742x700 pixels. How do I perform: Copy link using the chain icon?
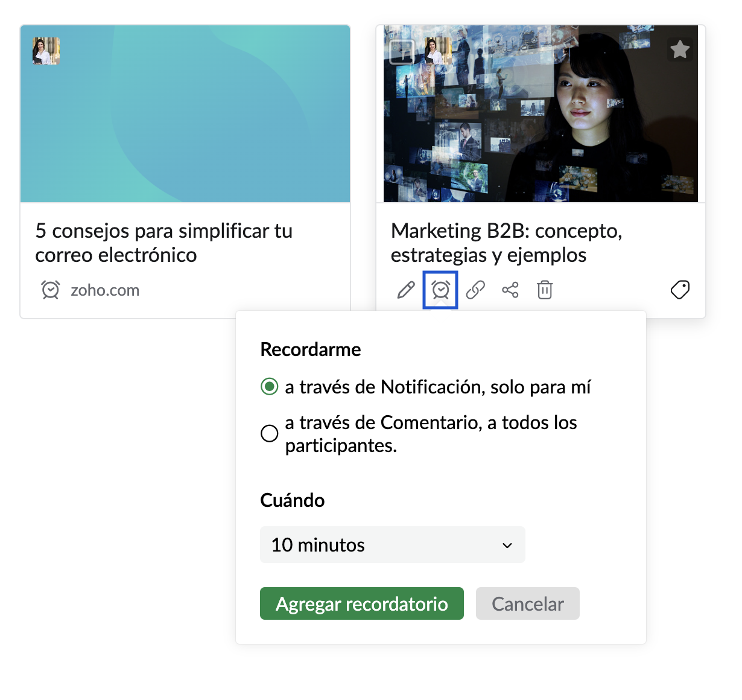point(475,290)
